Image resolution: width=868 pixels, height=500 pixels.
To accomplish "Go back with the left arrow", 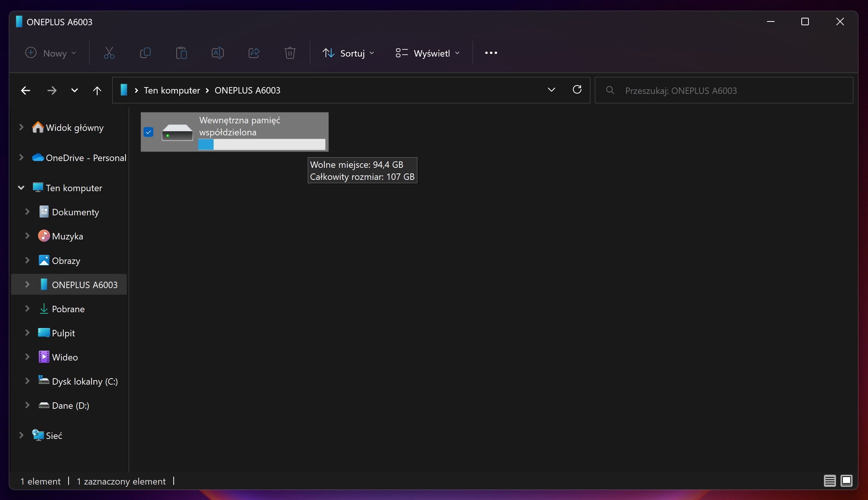I will pos(26,90).
